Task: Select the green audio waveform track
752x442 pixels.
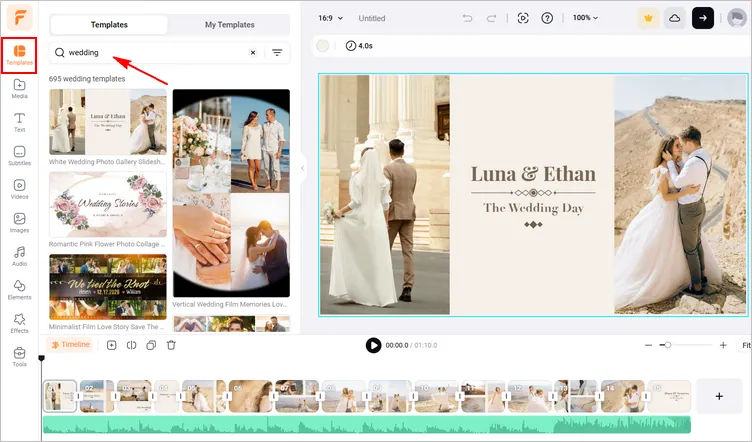Action: [367, 425]
